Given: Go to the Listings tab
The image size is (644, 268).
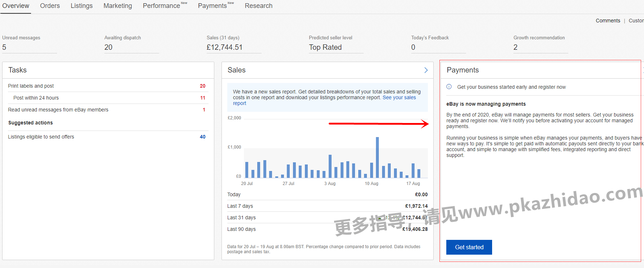Looking at the screenshot, I should [82, 6].
